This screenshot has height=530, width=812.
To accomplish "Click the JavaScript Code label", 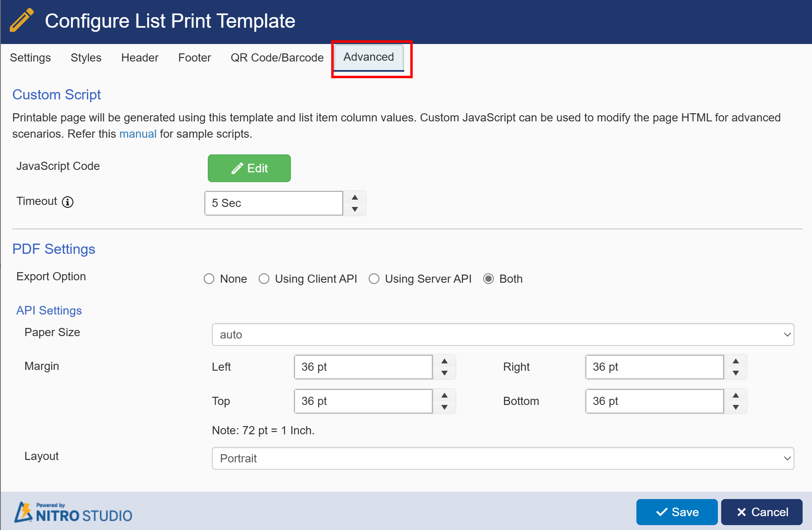I will tap(58, 166).
